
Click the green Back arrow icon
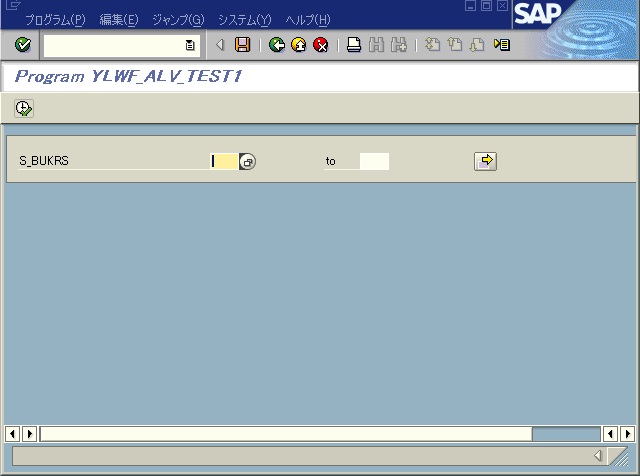pos(277,45)
